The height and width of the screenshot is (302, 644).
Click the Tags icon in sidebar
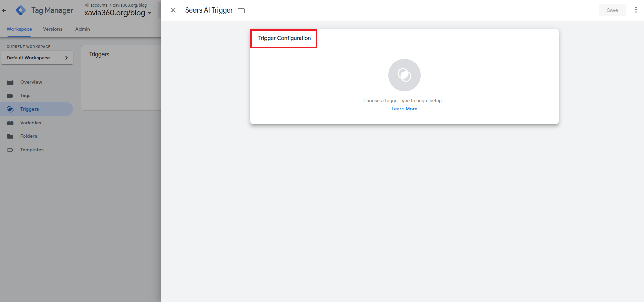(10, 96)
